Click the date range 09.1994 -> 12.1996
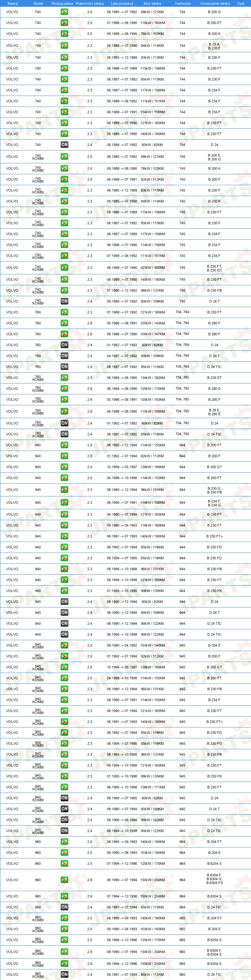This screenshot has width=251, height=980. pyautogui.click(x=122, y=964)
